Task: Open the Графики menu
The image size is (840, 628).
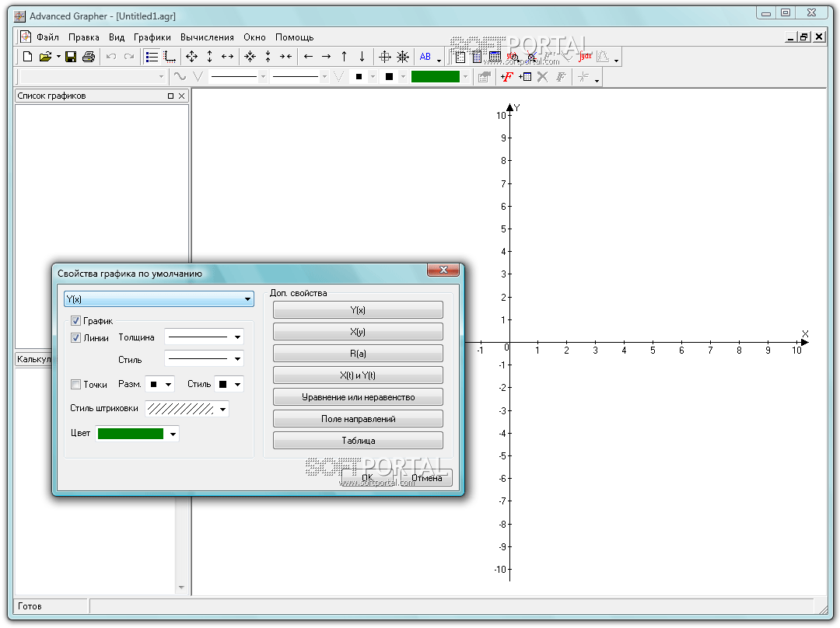Action: point(152,37)
